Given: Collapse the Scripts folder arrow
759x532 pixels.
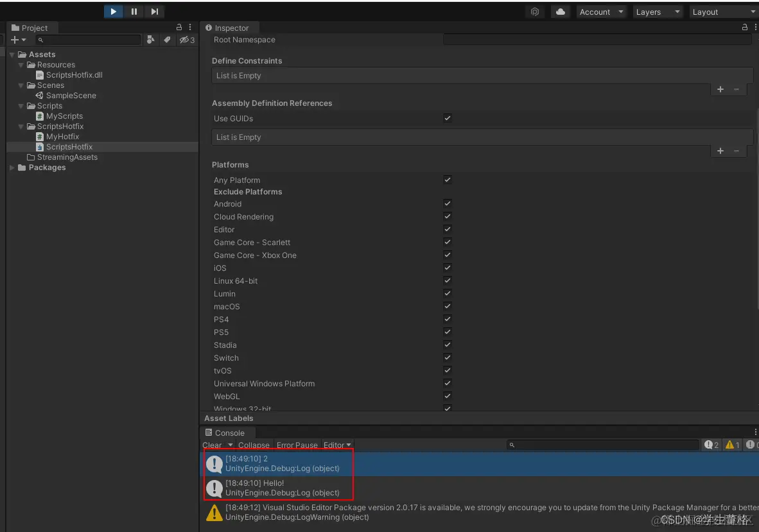Looking at the screenshot, I should click(21, 106).
